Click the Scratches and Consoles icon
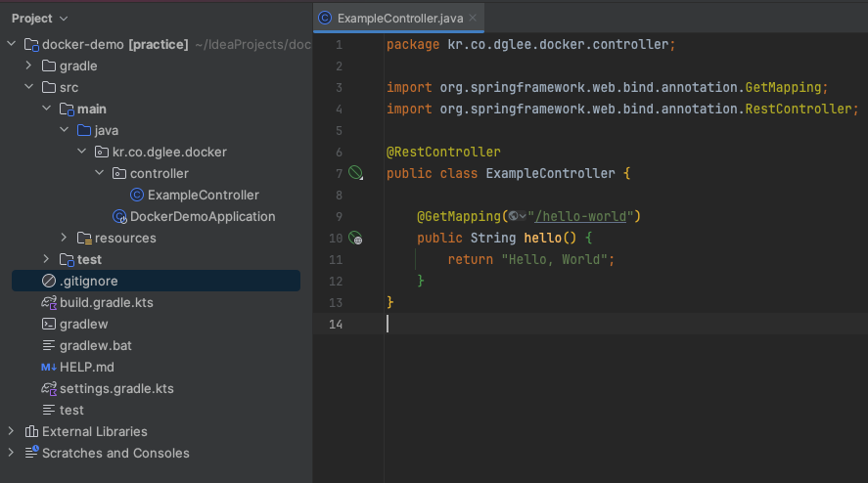This screenshot has height=483, width=868. click(x=31, y=453)
